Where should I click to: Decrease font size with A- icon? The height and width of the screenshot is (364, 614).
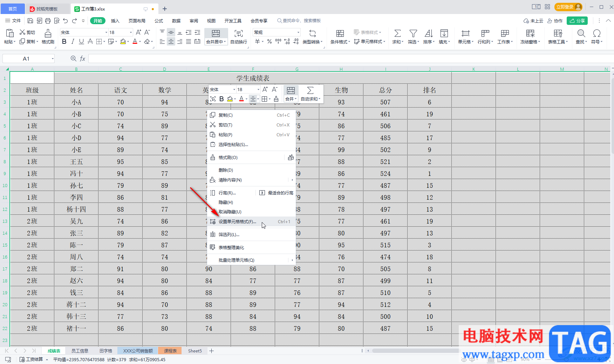pos(147,32)
